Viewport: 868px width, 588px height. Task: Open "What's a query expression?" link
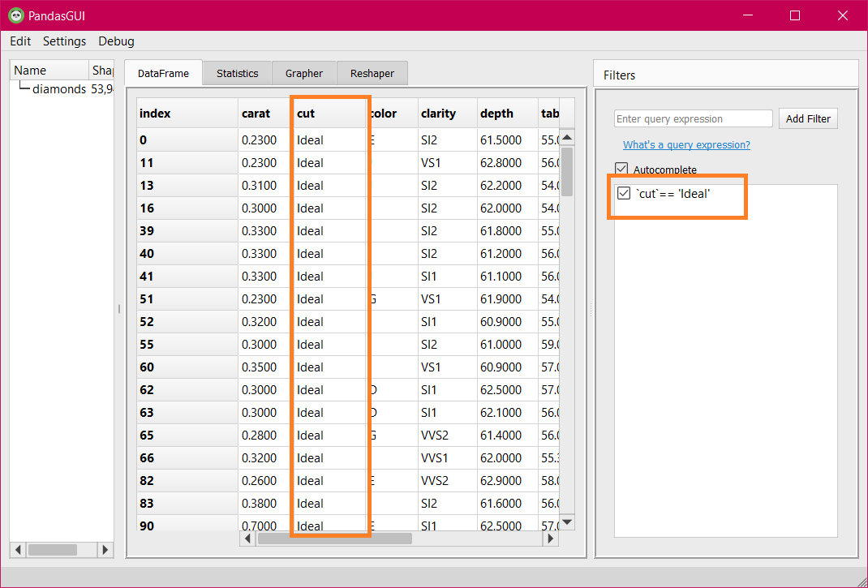[x=686, y=145]
